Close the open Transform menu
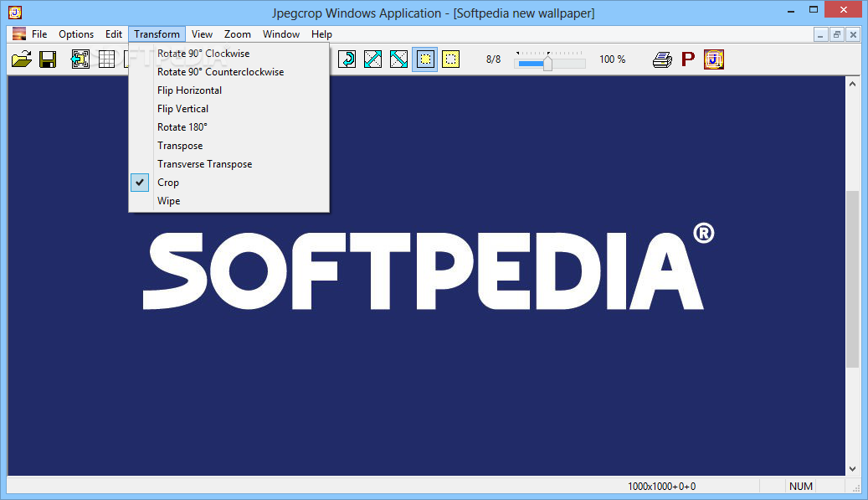Image resolution: width=868 pixels, height=500 pixels. point(157,34)
